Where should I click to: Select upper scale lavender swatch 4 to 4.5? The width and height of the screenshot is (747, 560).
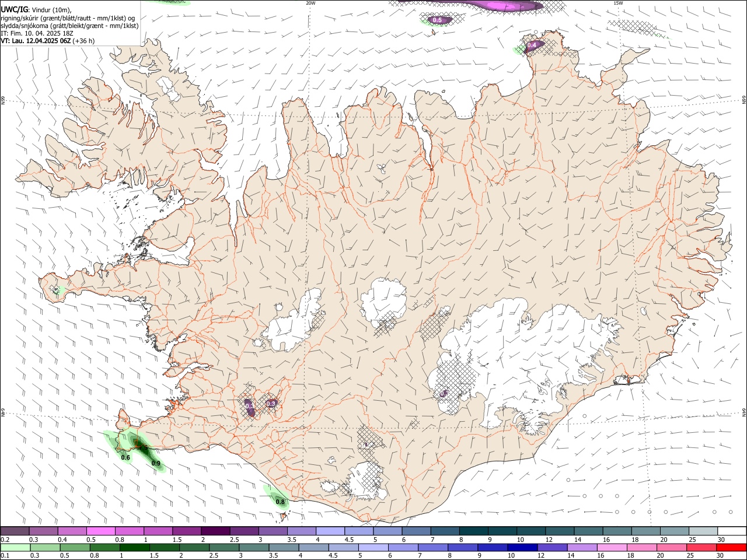pos(330,531)
